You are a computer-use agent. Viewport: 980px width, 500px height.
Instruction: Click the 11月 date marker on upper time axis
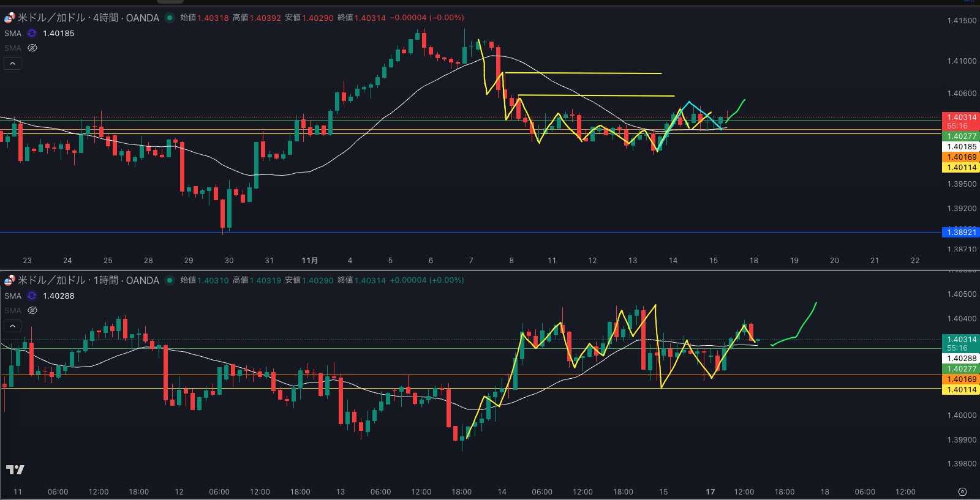[x=310, y=260]
